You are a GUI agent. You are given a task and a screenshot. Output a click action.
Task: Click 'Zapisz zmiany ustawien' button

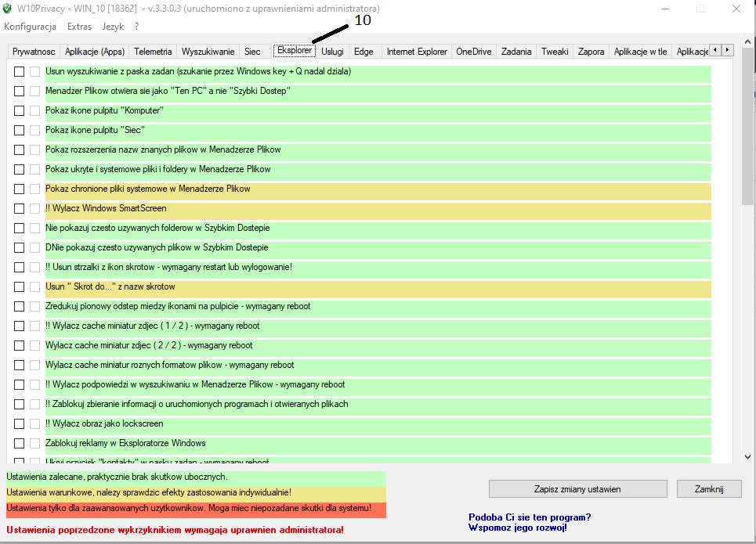(x=577, y=489)
